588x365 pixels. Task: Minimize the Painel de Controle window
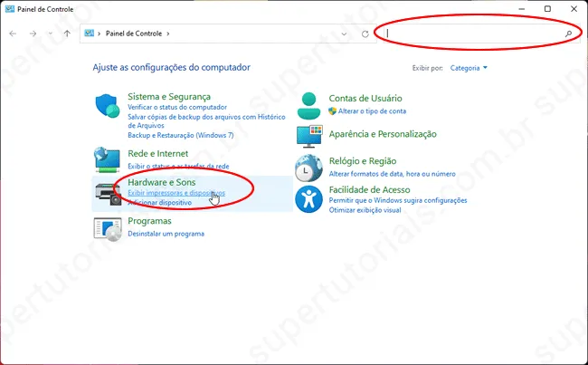pos(522,9)
